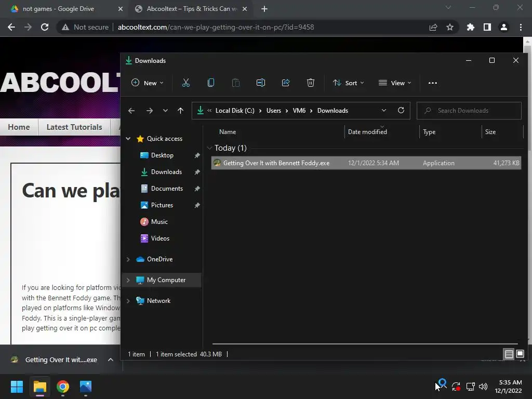Go up one folder level
This screenshot has height=399, width=532.
(x=180, y=111)
